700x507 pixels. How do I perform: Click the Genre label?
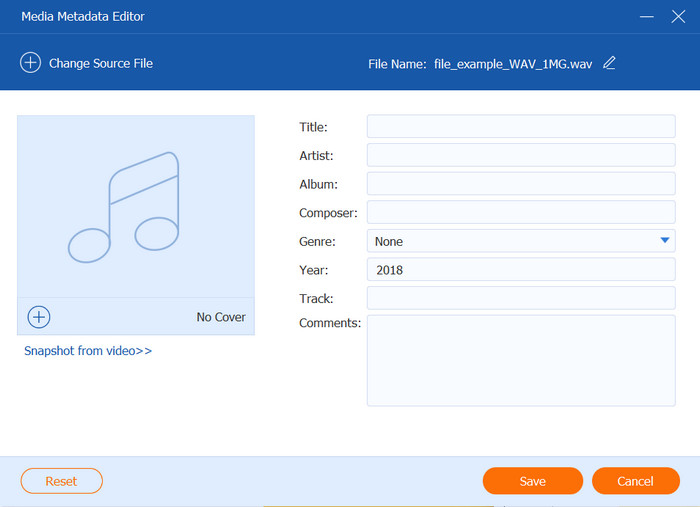[317, 241]
